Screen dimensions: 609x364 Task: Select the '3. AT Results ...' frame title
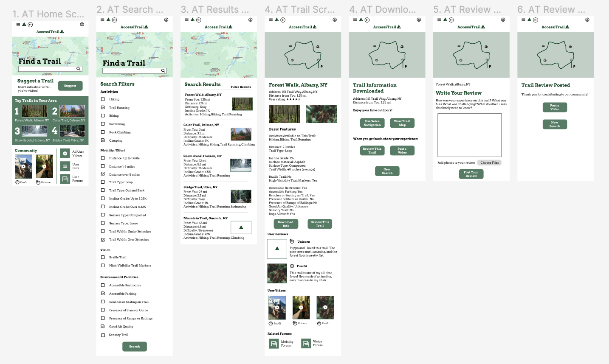214,9
